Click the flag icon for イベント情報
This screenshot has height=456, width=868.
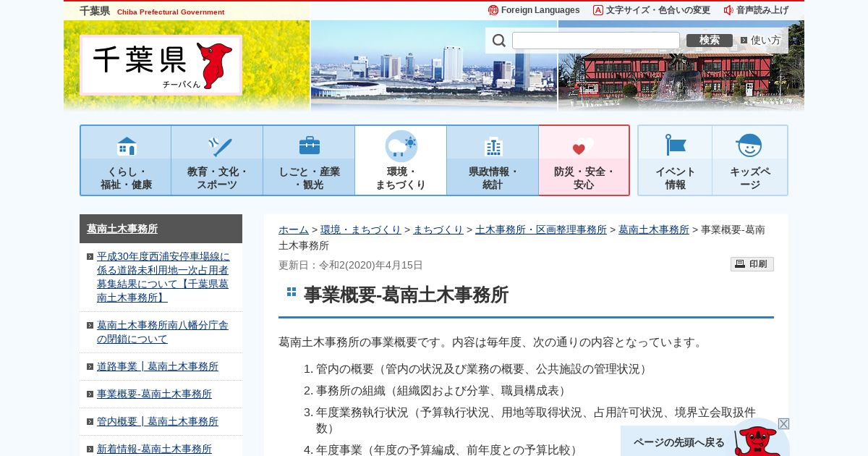click(676, 145)
